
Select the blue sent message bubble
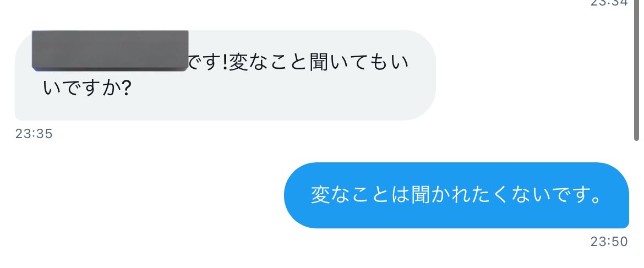point(456,195)
